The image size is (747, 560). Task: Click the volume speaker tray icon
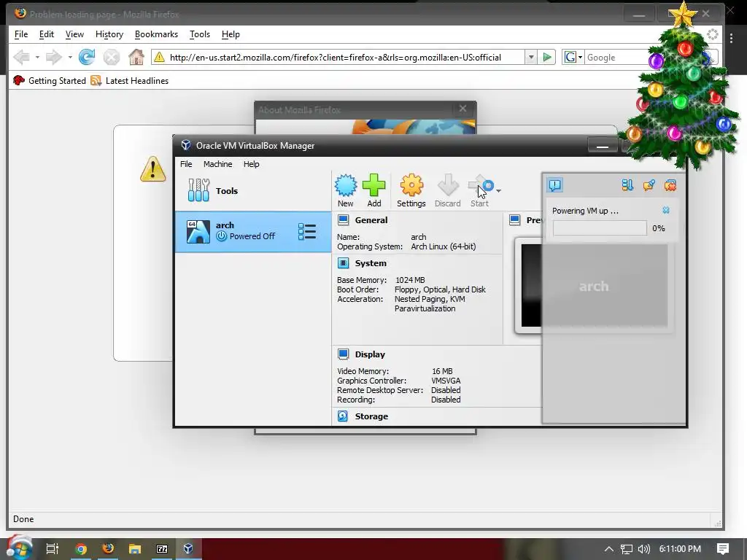[x=643, y=549]
